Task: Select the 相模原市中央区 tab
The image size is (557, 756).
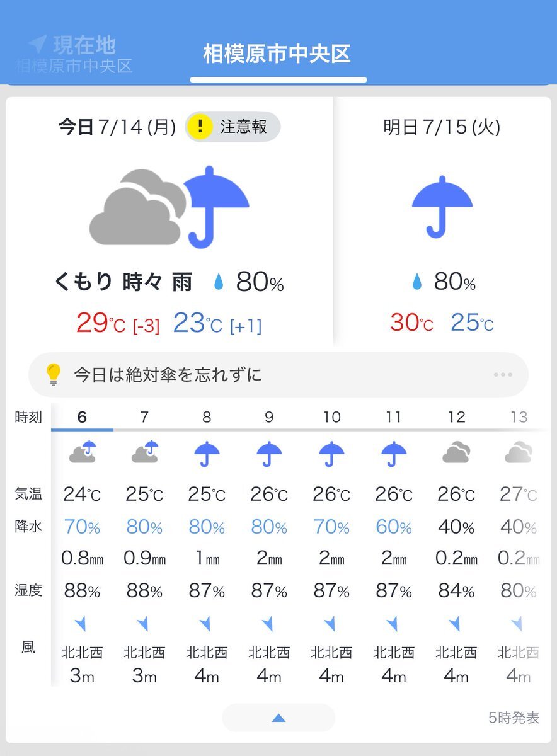Action: (277, 54)
